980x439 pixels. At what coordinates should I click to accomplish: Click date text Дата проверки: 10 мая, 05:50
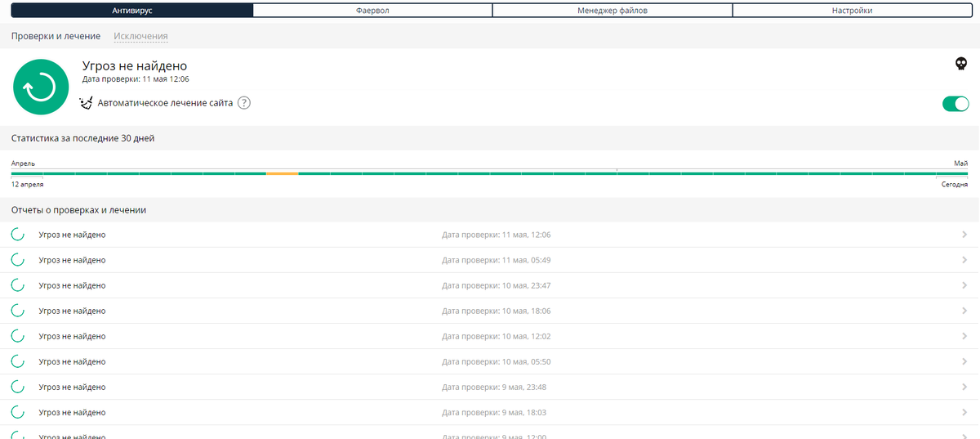[497, 361]
